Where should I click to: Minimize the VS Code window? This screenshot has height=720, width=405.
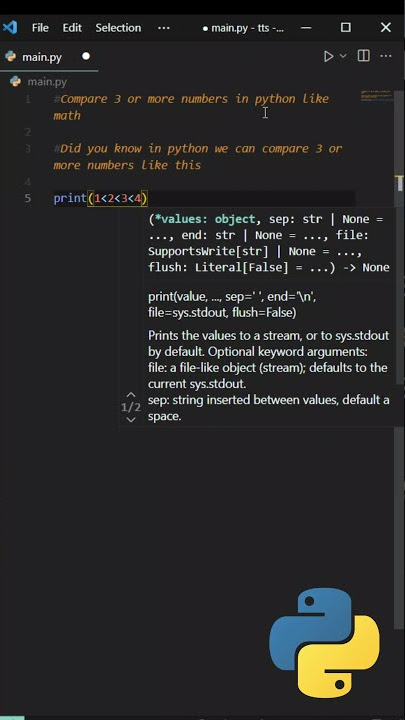tap(306, 28)
